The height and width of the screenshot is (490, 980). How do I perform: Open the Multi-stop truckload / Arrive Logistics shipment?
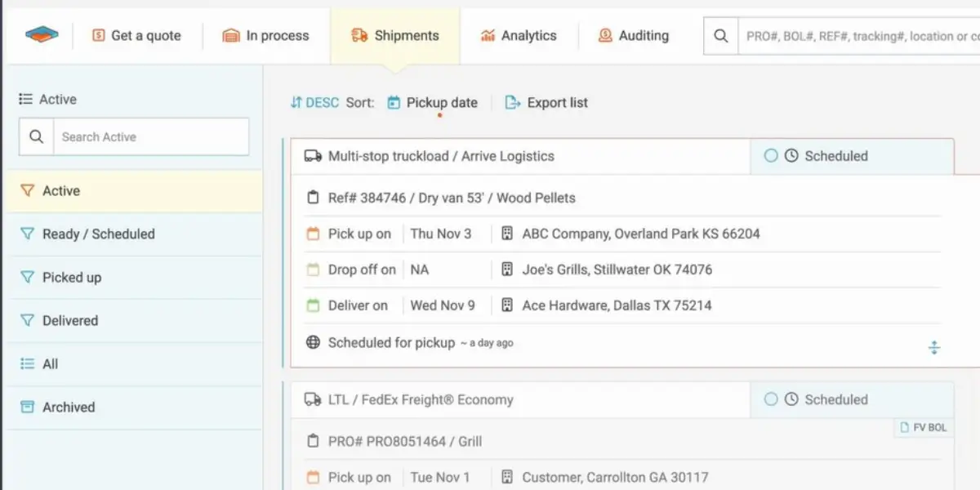[441, 156]
